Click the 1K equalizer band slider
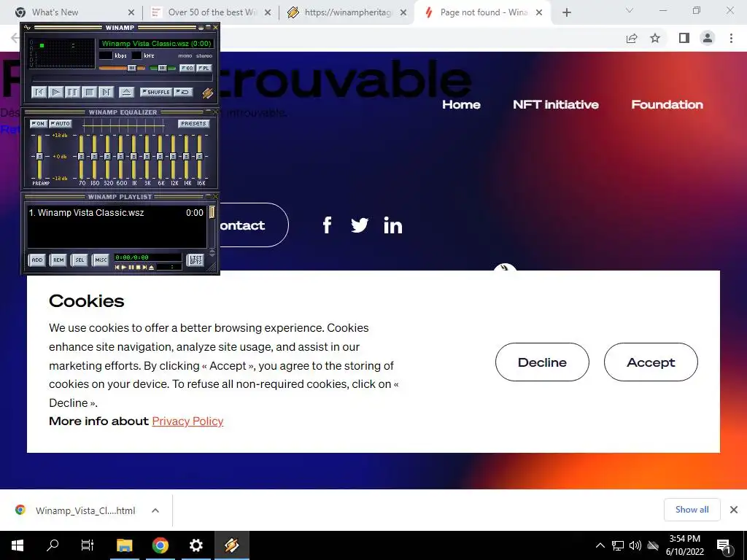The image size is (747, 560). pos(134,156)
